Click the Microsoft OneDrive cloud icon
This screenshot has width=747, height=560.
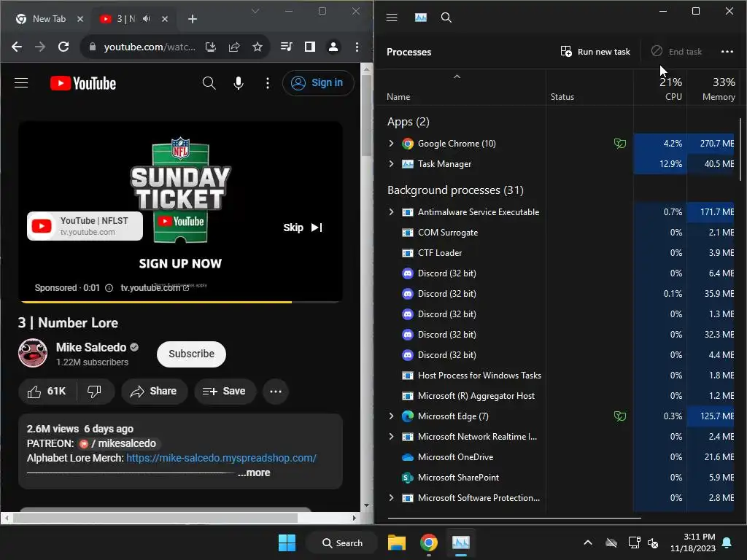[x=407, y=457]
